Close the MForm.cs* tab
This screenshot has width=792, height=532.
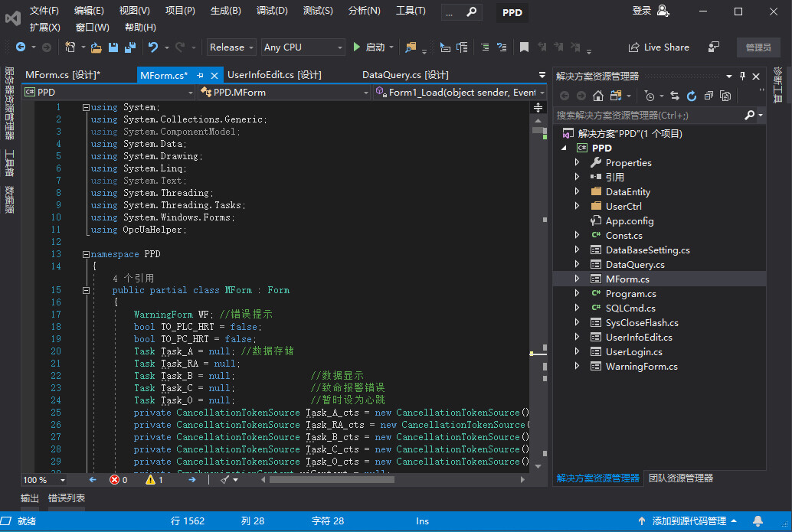pos(214,76)
